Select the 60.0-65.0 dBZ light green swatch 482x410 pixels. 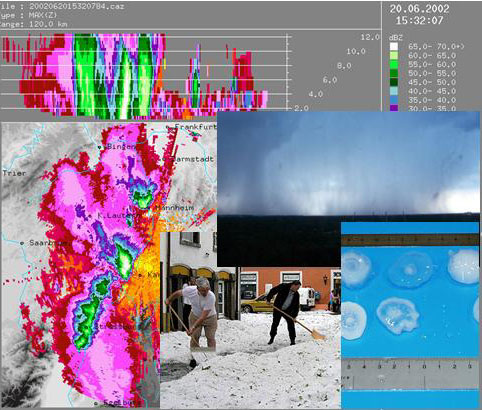[394, 55]
